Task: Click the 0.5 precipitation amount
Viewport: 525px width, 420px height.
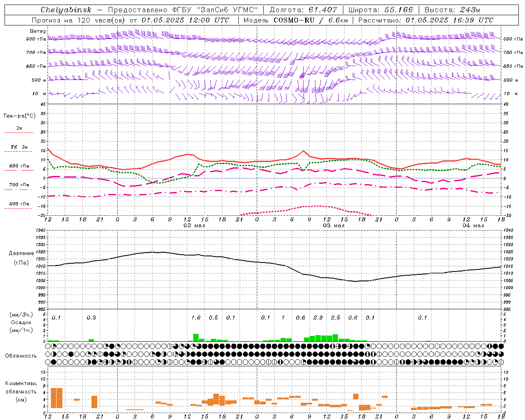Action: tap(213, 317)
